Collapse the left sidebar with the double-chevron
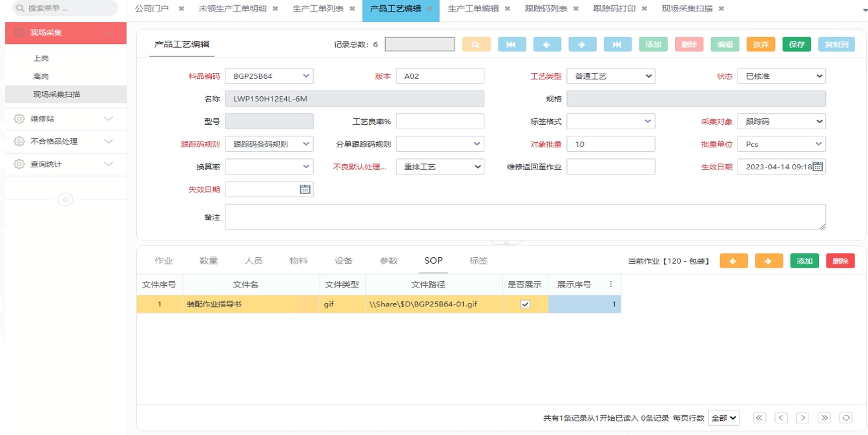868x435 pixels. point(65,200)
